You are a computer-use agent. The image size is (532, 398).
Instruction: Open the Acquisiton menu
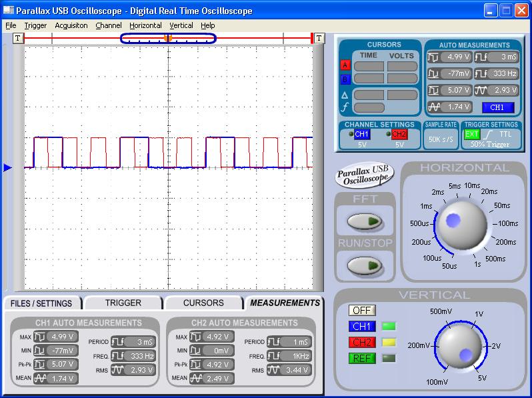point(71,25)
